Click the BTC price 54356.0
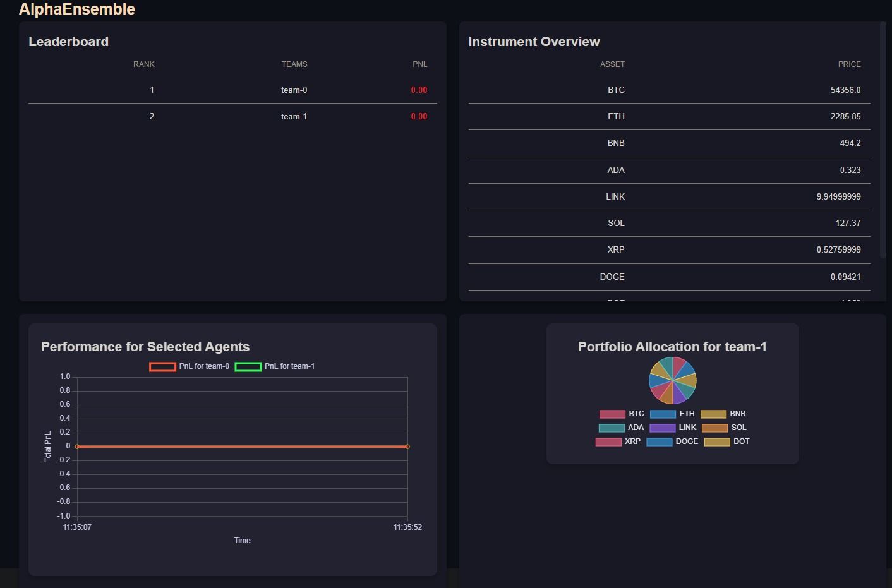The image size is (892, 588). 846,90
